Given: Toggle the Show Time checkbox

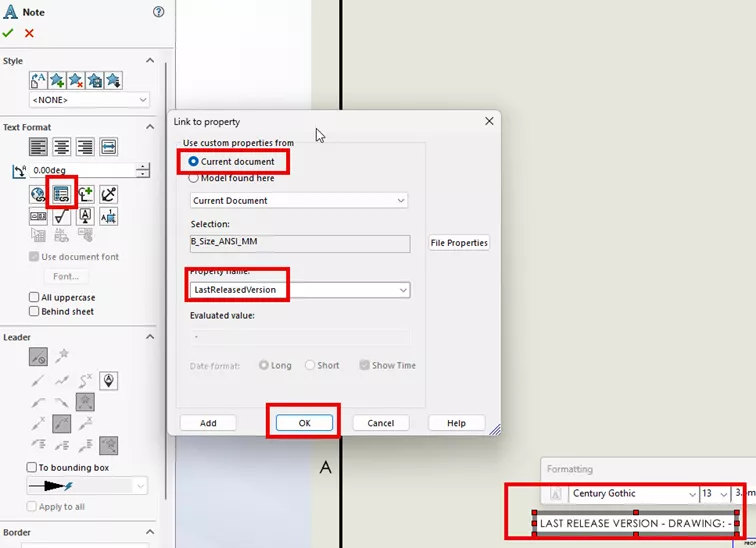Looking at the screenshot, I should [x=364, y=365].
